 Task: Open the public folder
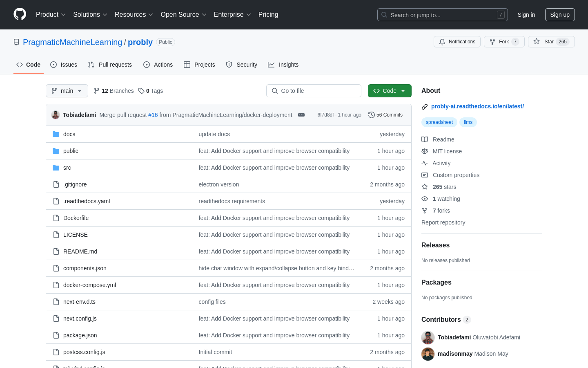(x=71, y=151)
